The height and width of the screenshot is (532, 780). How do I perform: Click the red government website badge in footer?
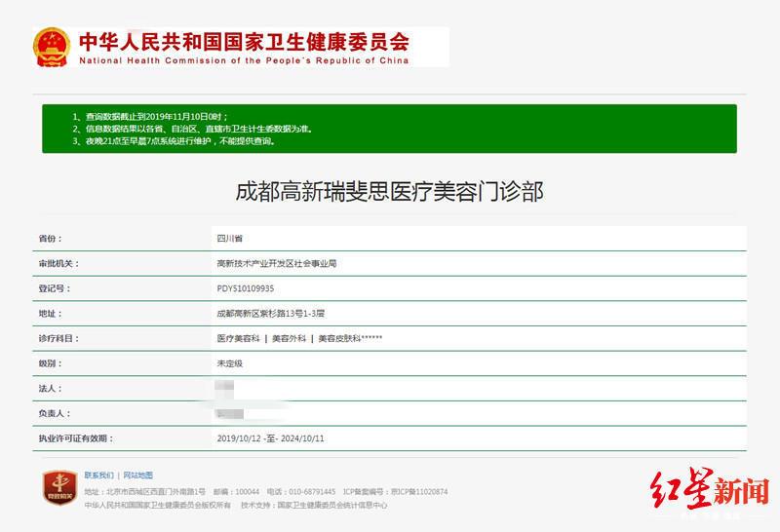point(59,486)
